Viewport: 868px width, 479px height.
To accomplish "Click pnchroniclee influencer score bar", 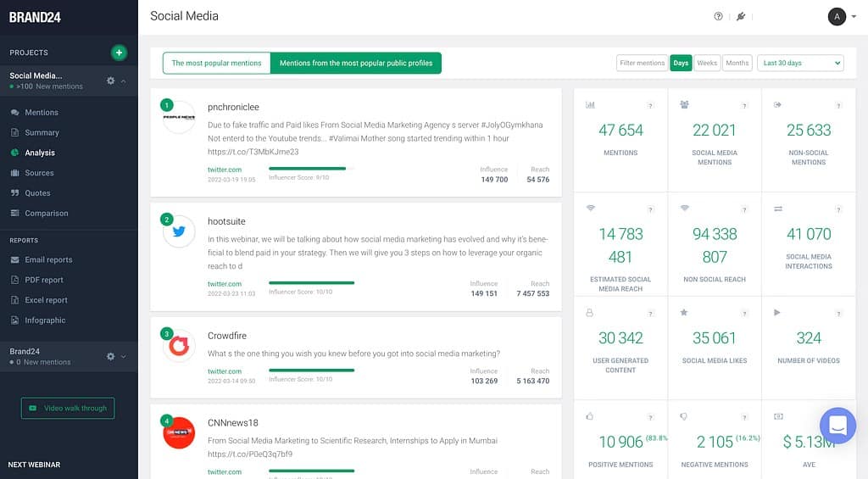I will (311, 168).
